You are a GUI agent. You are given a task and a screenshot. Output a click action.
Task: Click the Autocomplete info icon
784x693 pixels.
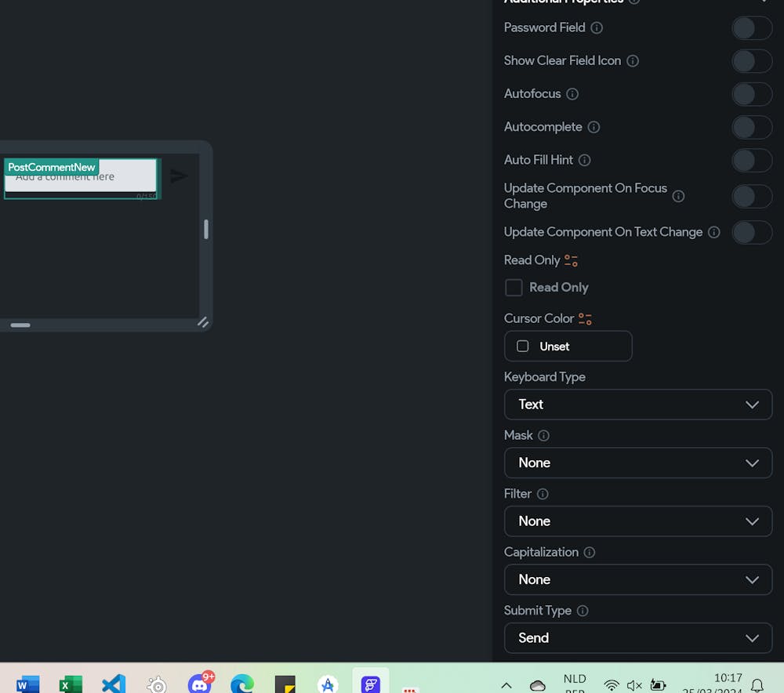(x=593, y=127)
